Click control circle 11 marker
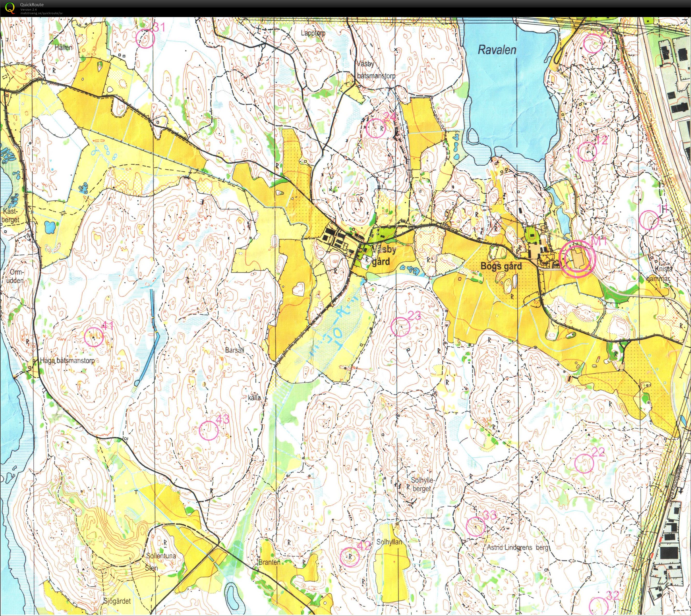The image size is (691, 616). pyautogui.click(x=649, y=220)
